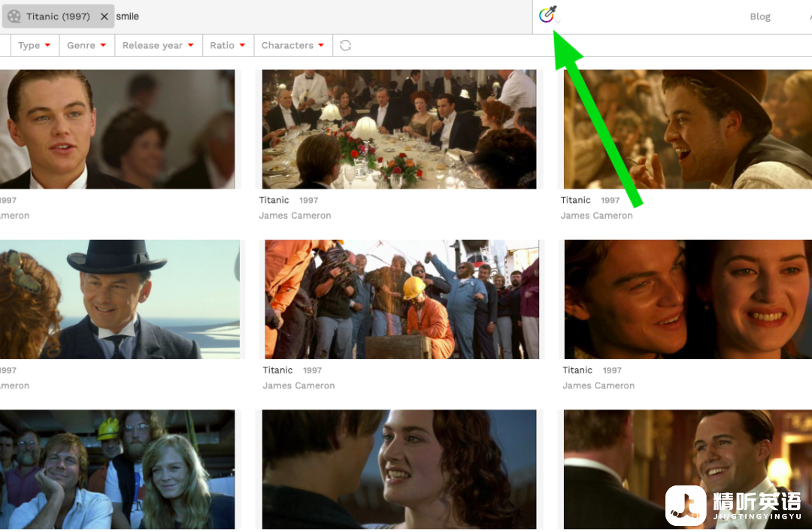The height and width of the screenshot is (532, 812).
Task: Expand the Genre filter dropdown
Action: [x=86, y=46]
